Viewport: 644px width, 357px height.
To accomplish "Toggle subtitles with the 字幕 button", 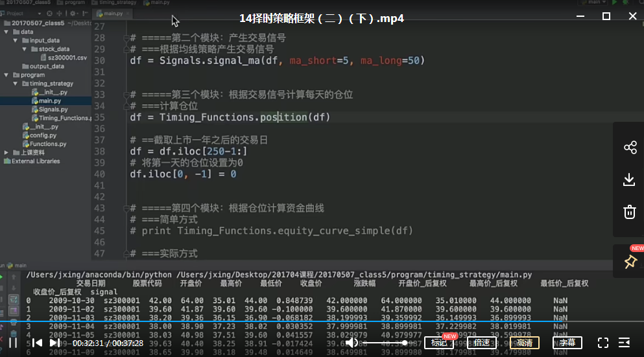I will click(567, 343).
